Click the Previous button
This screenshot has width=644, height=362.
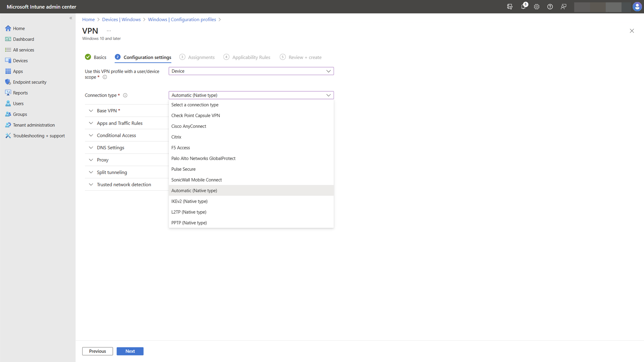click(97, 351)
